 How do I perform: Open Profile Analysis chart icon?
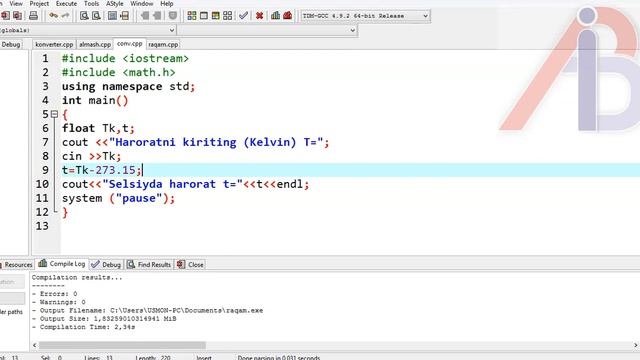276,16
